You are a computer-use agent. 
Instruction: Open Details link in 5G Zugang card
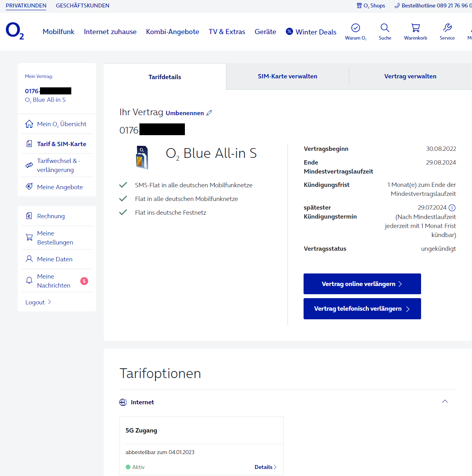click(x=266, y=467)
